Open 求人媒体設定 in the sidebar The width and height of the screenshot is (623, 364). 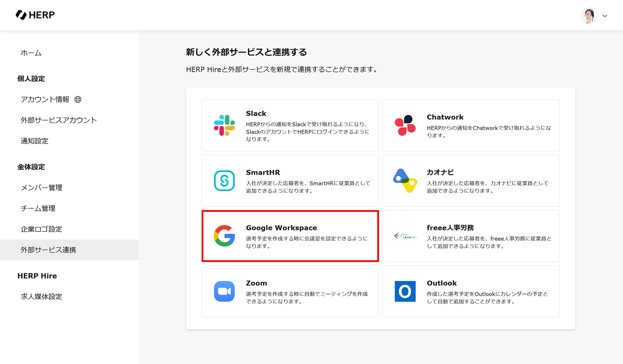coord(42,297)
